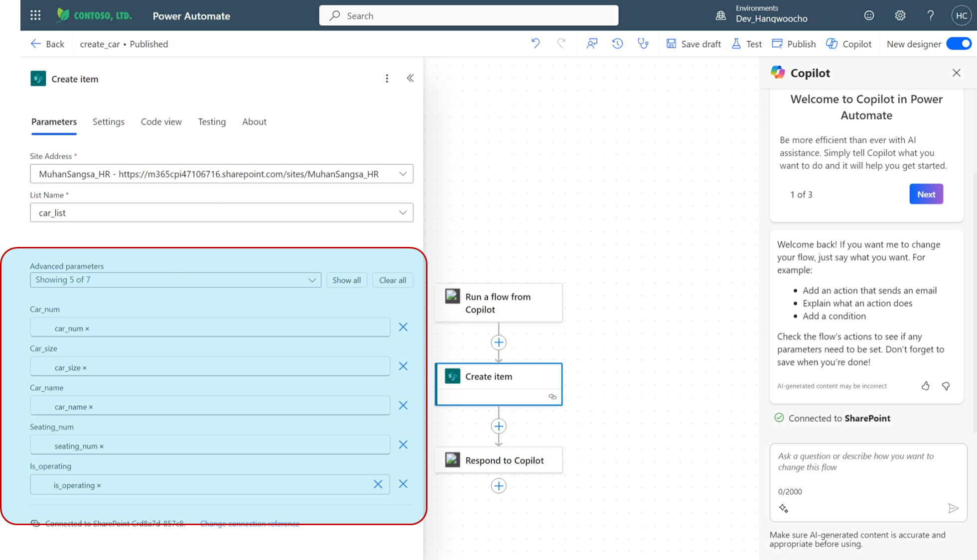Switch to the Testing tab
Image resolution: width=977 pixels, height=560 pixels.
[212, 122]
